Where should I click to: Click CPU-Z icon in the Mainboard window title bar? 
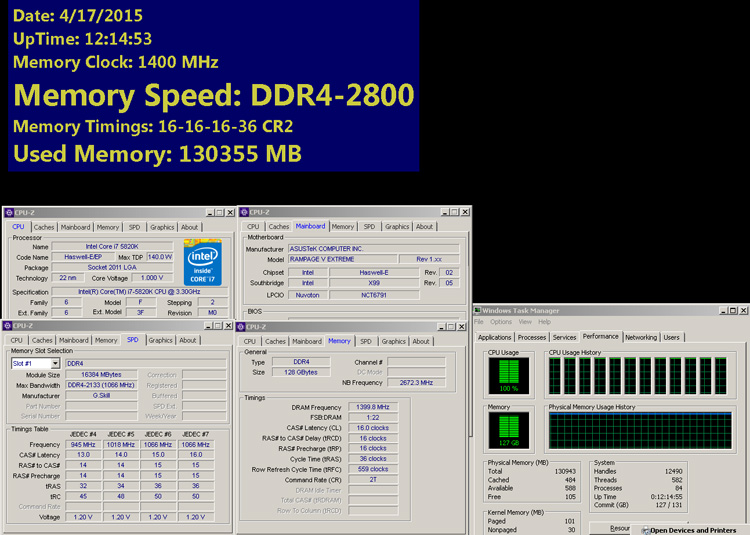click(x=244, y=212)
